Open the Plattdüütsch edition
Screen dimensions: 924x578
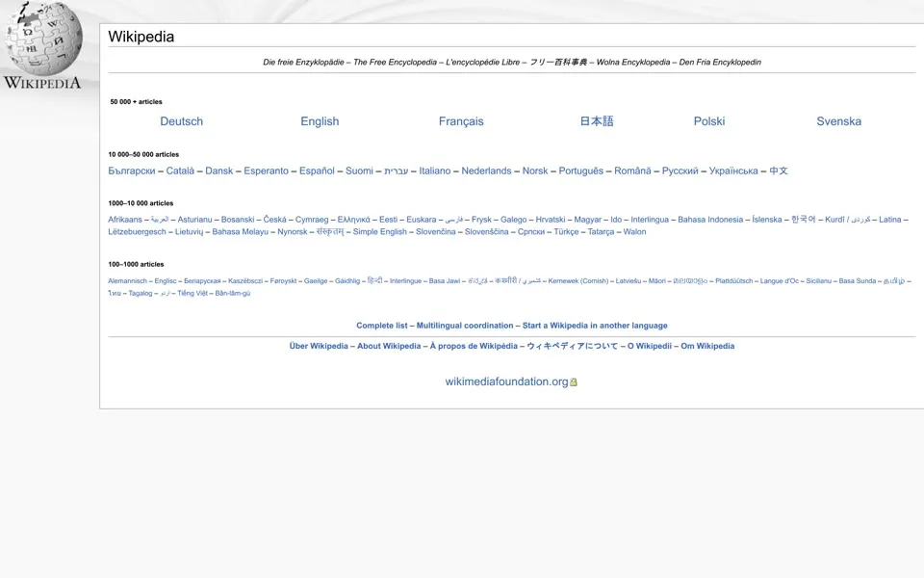(733, 280)
